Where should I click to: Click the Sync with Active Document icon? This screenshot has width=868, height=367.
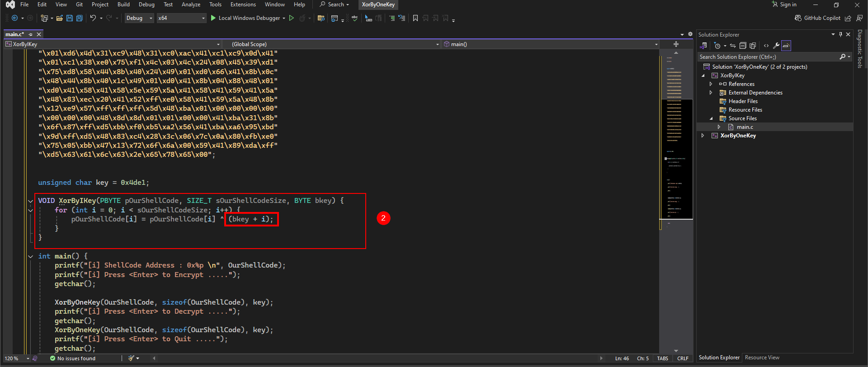point(733,46)
